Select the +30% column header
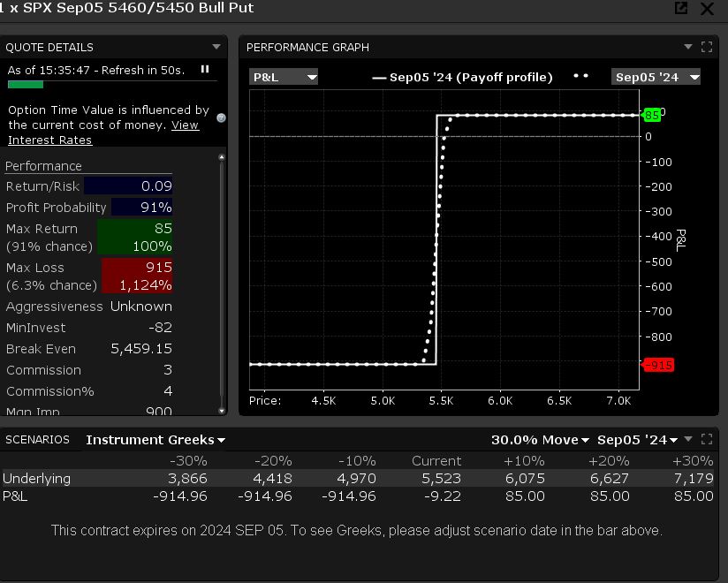This screenshot has width=728, height=583. coord(693,461)
